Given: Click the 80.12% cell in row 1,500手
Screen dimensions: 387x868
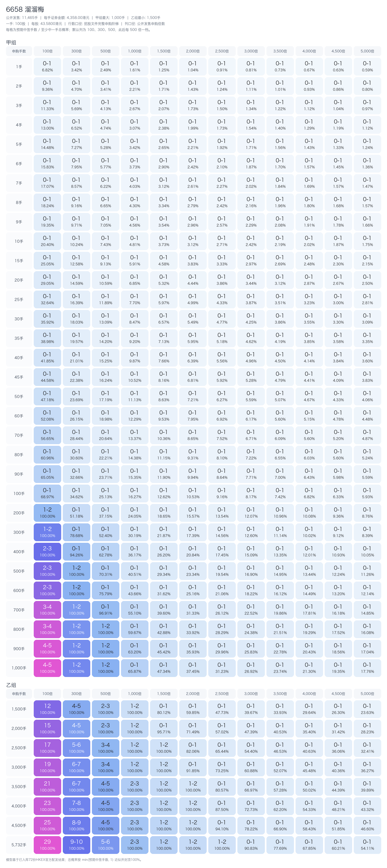Looking at the screenshot, I should point(164,709).
